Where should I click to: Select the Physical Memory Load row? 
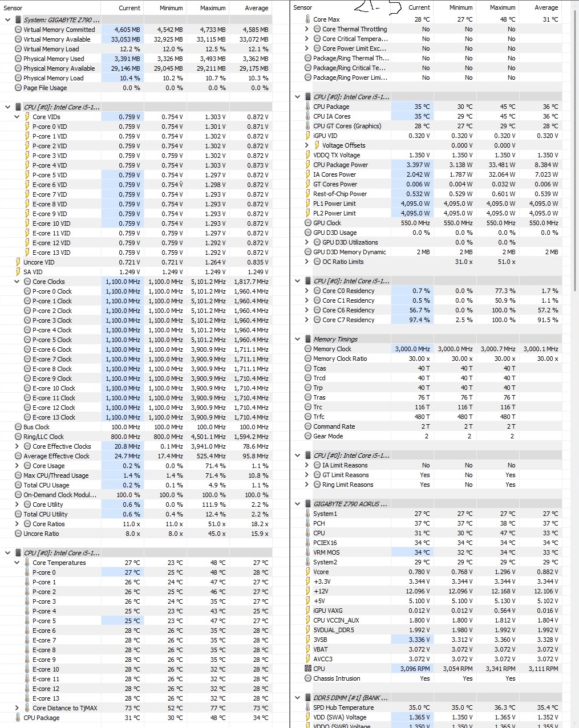pyautogui.click(x=136, y=78)
